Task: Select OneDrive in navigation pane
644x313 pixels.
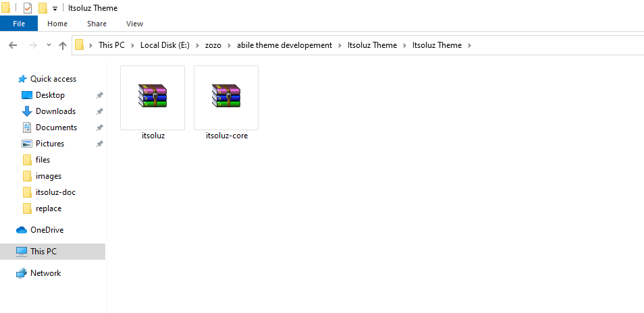Action: (47, 230)
